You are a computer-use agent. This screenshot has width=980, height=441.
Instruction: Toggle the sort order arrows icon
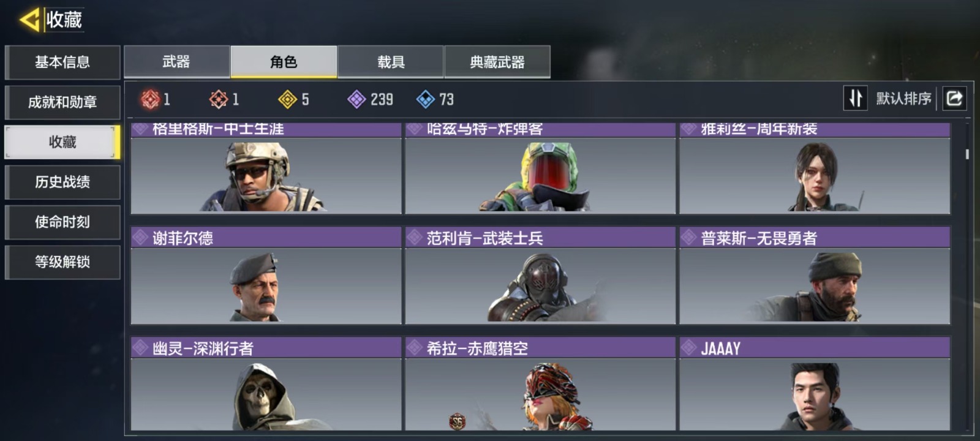tap(856, 98)
